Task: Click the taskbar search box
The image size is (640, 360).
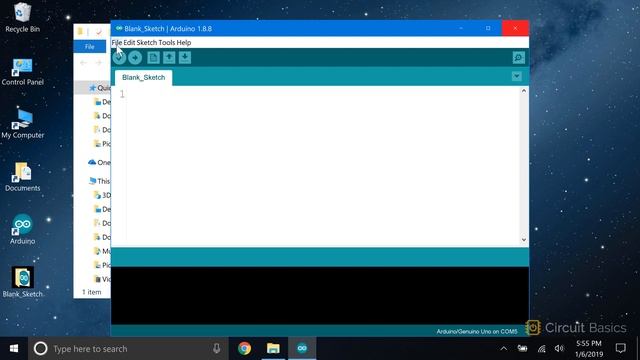Action: (x=128, y=349)
